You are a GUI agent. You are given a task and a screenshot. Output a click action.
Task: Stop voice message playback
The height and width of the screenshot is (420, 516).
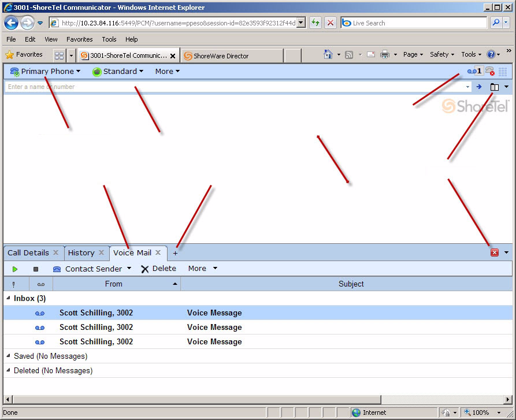click(36, 269)
